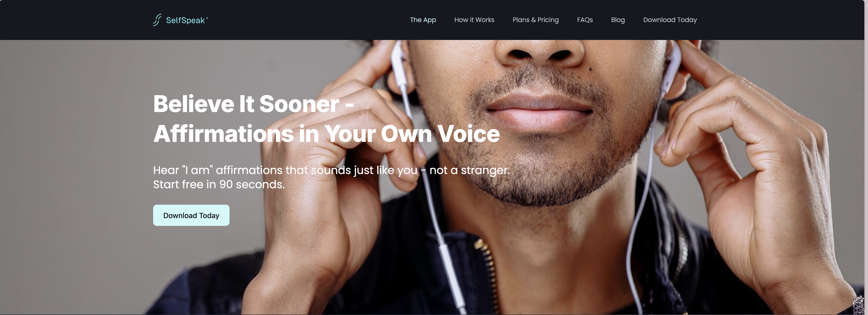
Task: Go to How it Works page
Action: point(474,20)
